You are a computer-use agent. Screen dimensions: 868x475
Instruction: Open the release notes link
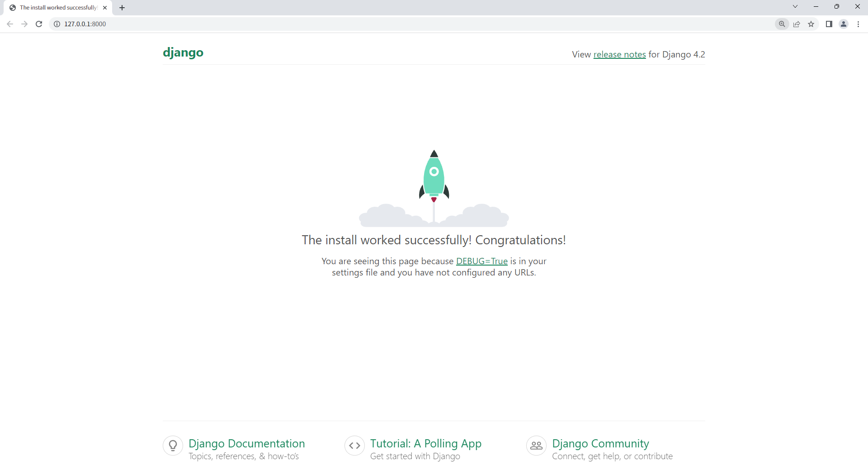[x=619, y=54]
